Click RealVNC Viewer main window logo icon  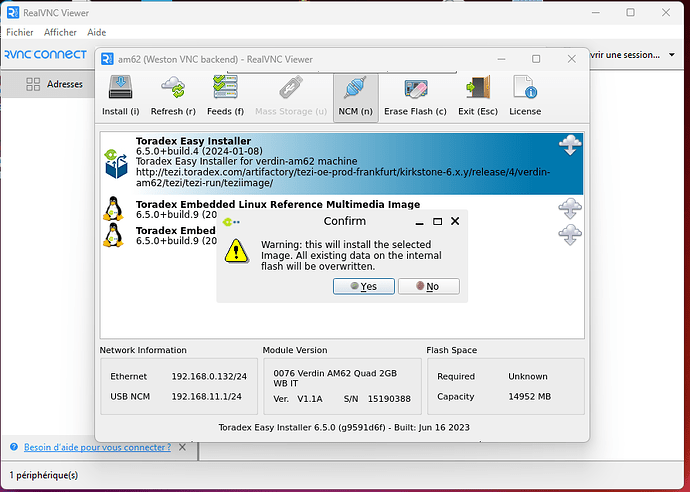(13, 13)
